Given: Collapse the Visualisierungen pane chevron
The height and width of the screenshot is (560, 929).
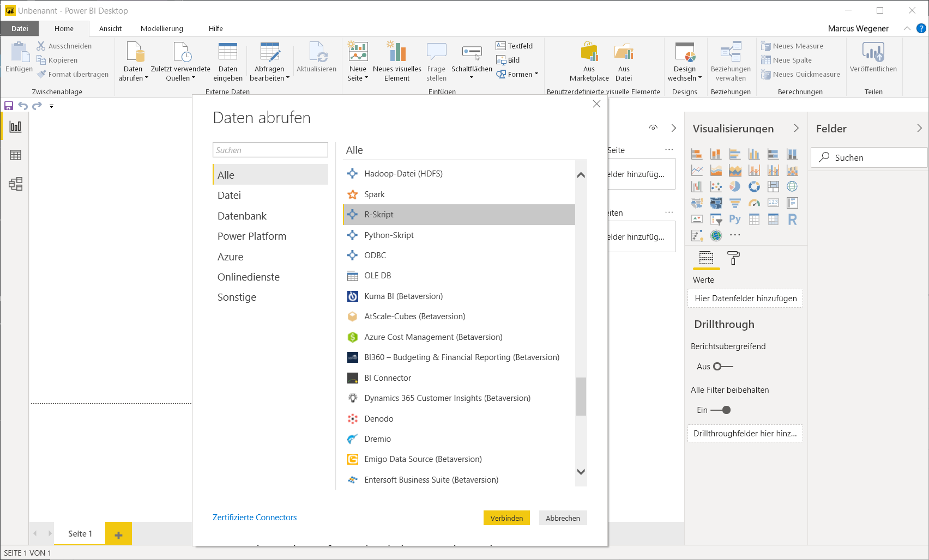Looking at the screenshot, I should pyautogui.click(x=796, y=129).
